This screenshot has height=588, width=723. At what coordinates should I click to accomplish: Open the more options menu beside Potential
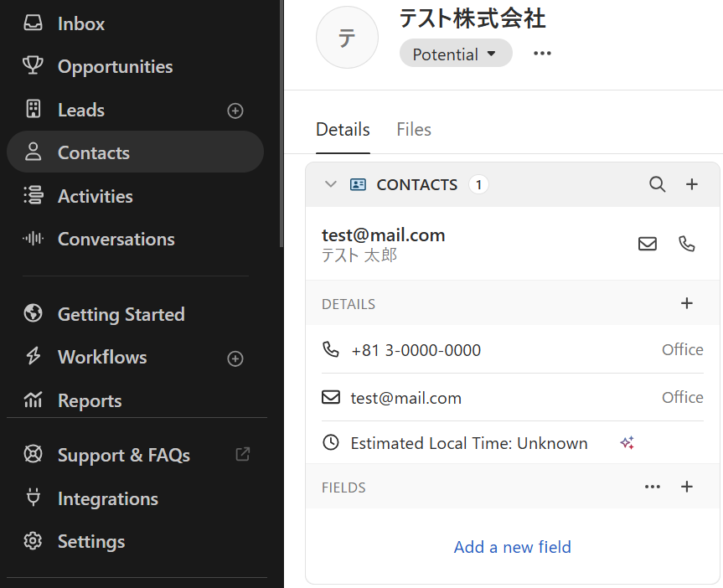[x=543, y=54]
